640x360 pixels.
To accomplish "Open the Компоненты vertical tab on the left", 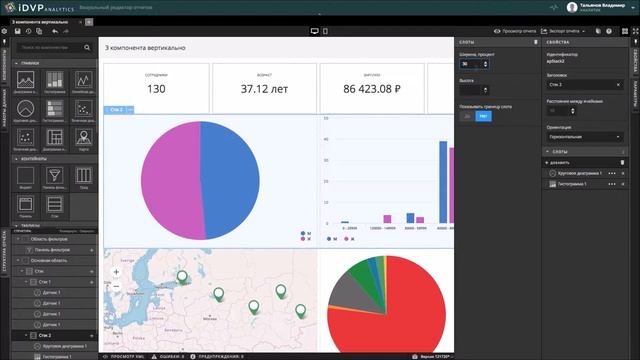I will tap(4, 64).
